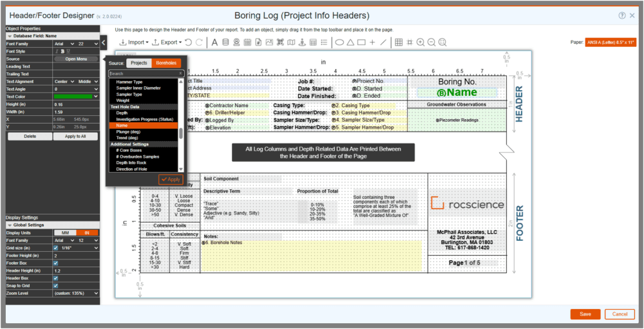This screenshot has width=644, height=329.
Task: Click the Apply button in source popup
Action: 171,180
